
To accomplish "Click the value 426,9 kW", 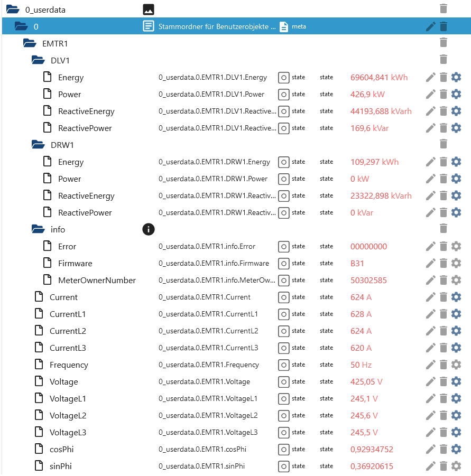I will coord(367,95).
